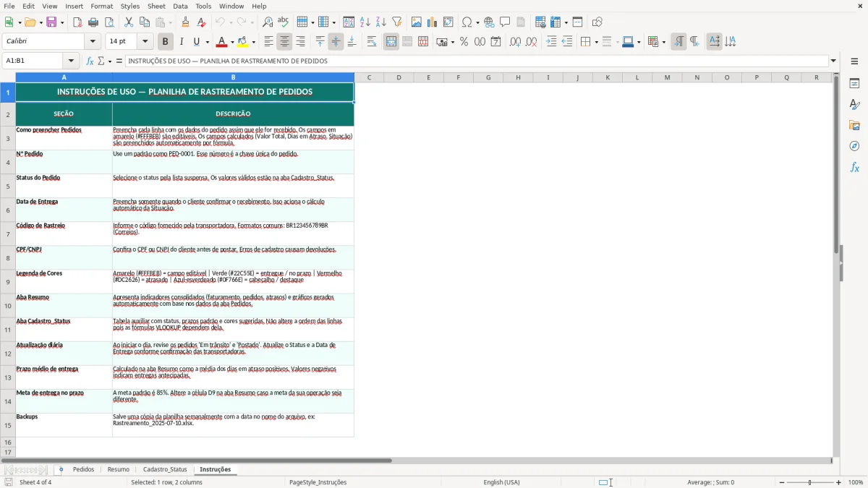Click the Sort Ascending icon
Viewport: 868px width, 488px height.
(365, 22)
